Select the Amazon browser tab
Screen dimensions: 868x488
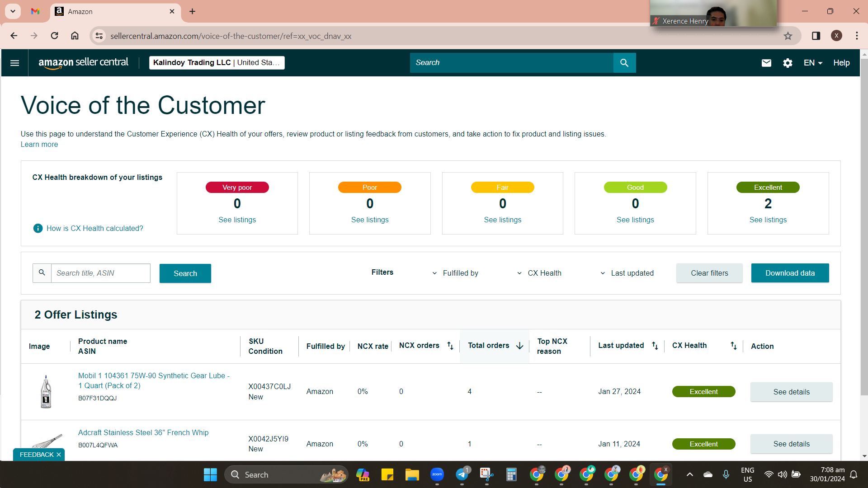click(x=115, y=11)
